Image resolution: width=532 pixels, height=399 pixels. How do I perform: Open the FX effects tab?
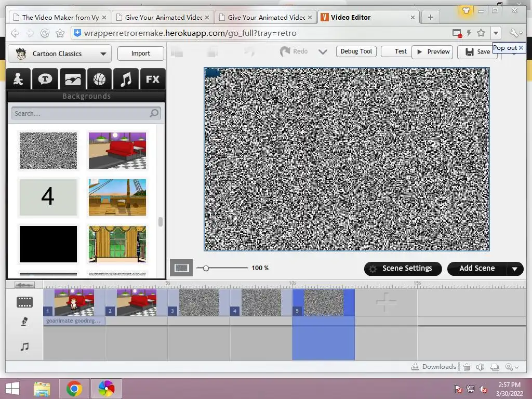[153, 79]
